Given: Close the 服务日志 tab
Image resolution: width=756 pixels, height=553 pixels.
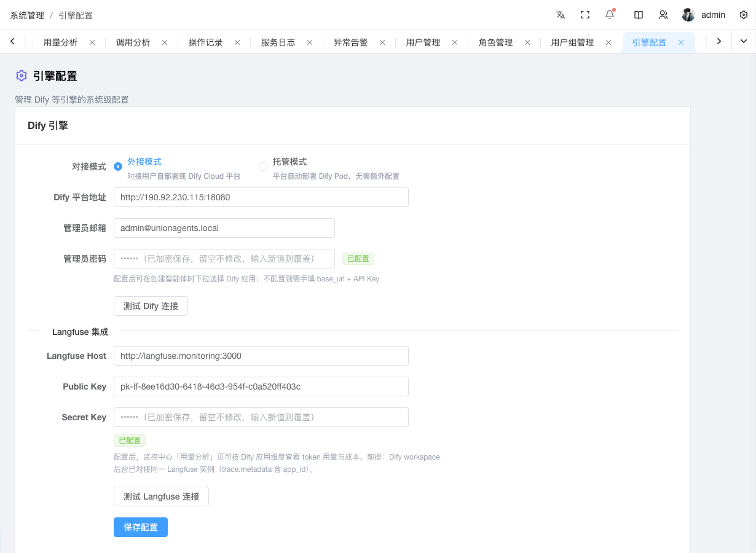Looking at the screenshot, I should pyautogui.click(x=310, y=42).
